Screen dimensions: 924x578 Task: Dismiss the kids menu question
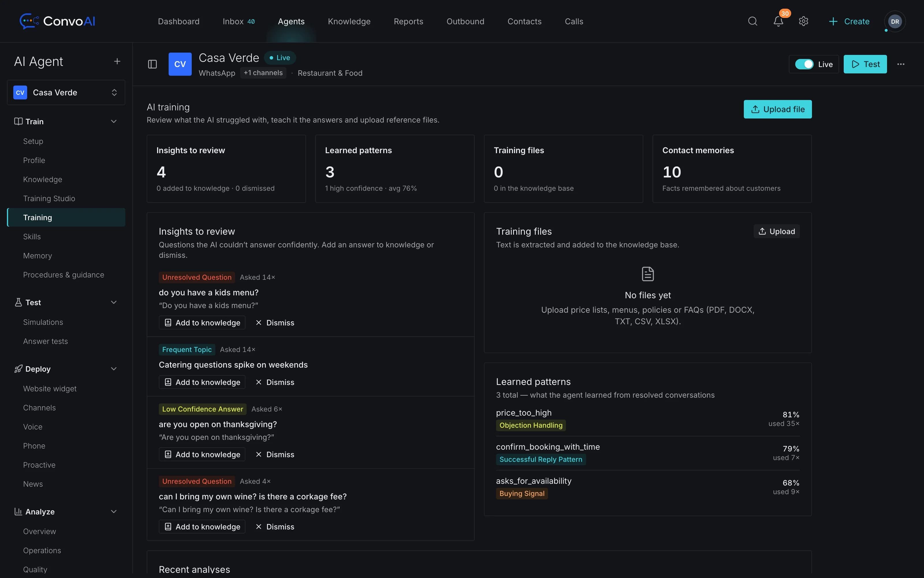(275, 322)
